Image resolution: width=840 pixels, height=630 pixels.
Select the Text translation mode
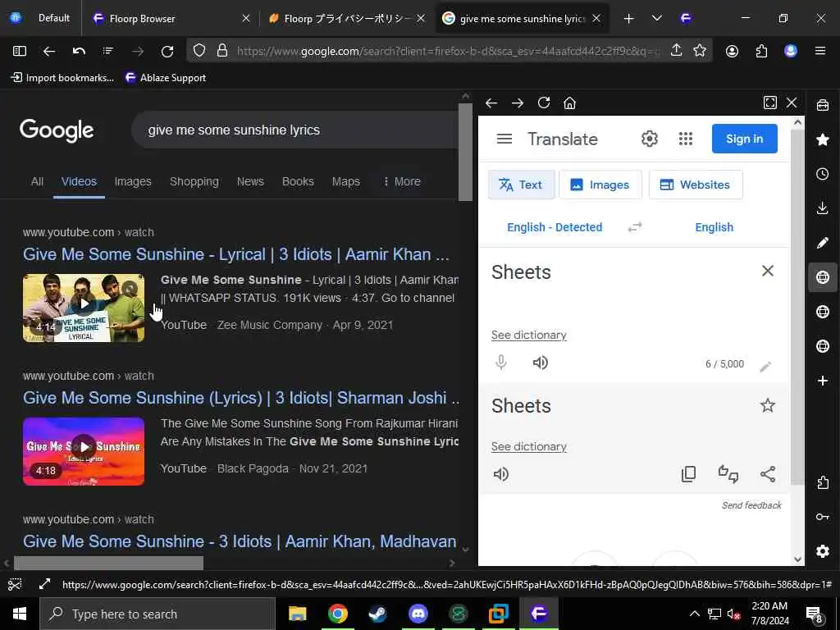[x=521, y=185]
